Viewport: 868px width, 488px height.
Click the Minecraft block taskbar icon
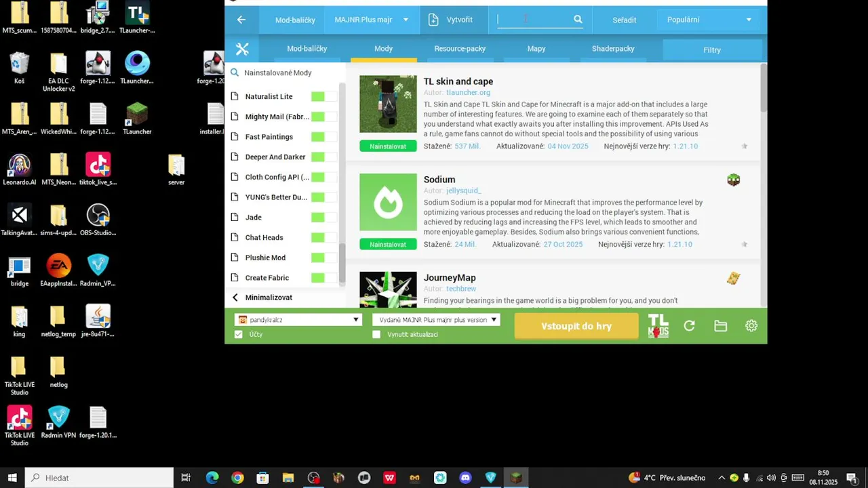pyautogui.click(x=516, y=478)
